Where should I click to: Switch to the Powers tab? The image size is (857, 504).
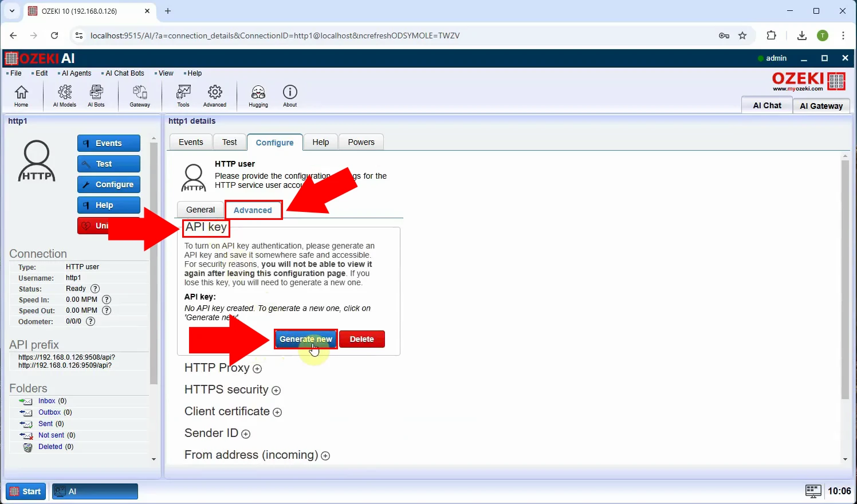pyautogui.click(x=361, y=142)
